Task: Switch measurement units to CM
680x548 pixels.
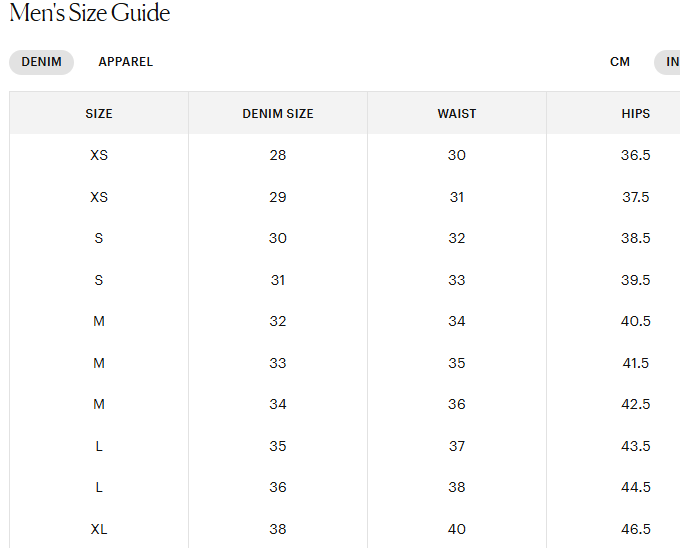Action: click(620, 62)
